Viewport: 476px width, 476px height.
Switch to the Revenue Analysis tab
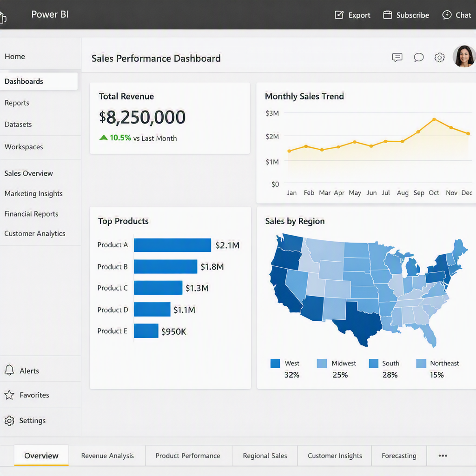pos(107,456)
